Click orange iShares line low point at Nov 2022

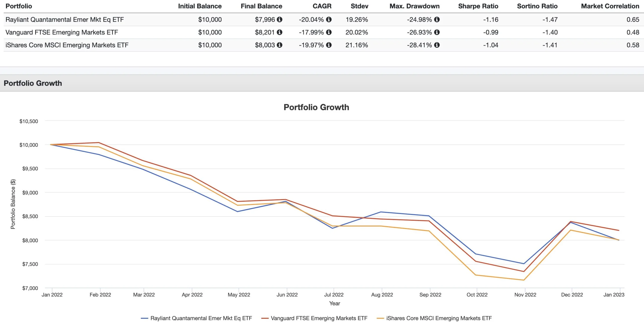(x=524, y=280)
